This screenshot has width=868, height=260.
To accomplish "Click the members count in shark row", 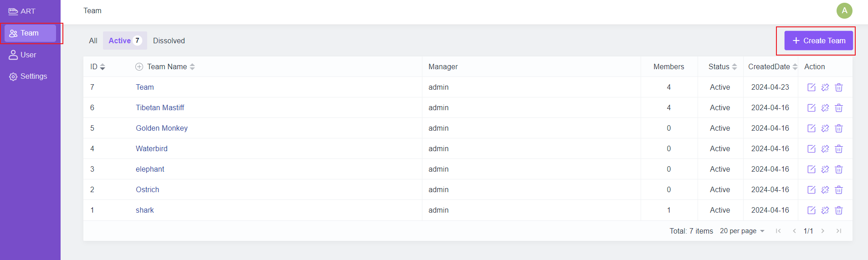I will pyautogui.click(x=669, y=210).
